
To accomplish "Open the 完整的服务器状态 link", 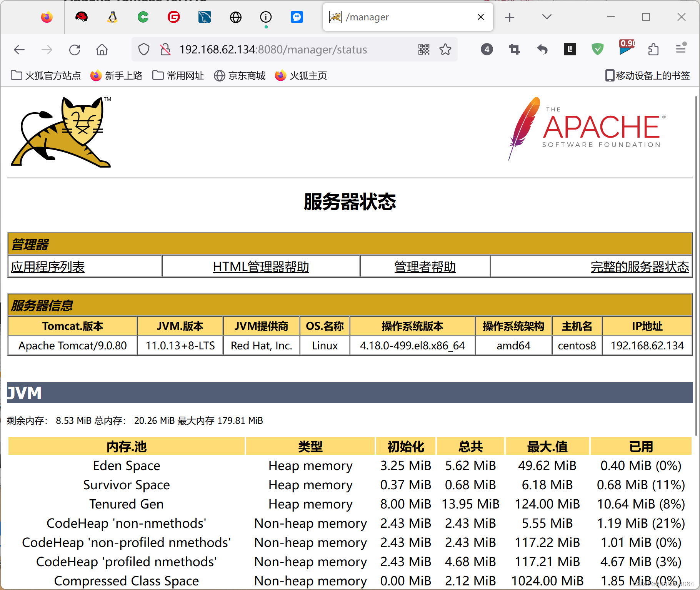I will tap(640, 267).
